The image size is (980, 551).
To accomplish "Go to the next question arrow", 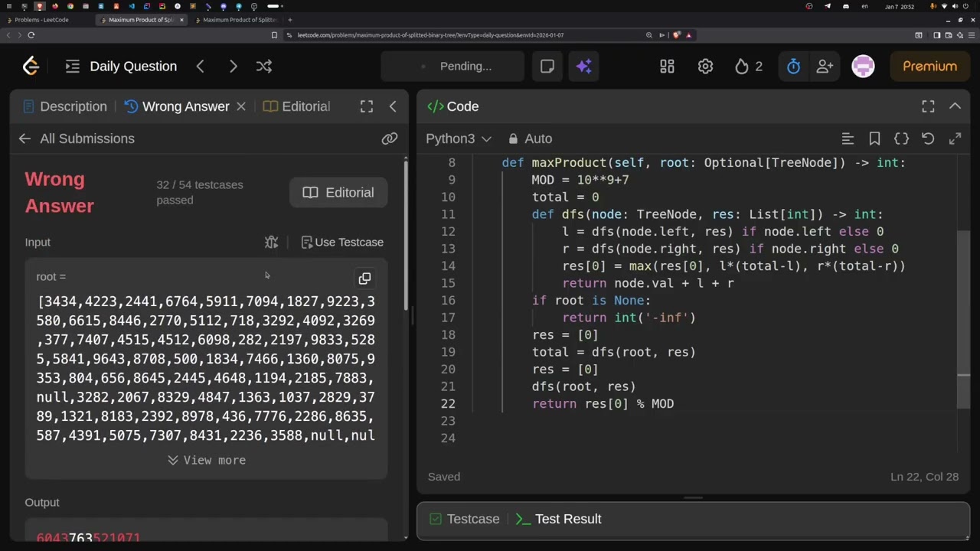I will 233,67.
